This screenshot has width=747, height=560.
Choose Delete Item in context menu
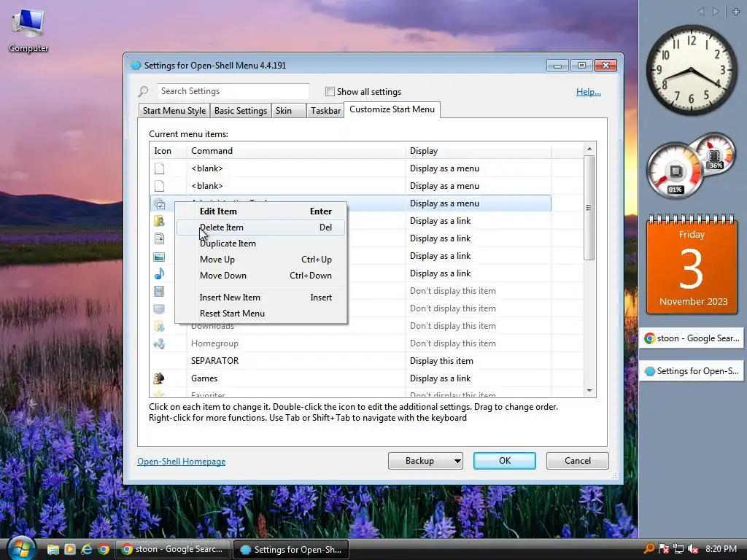[x=261, y=227]
